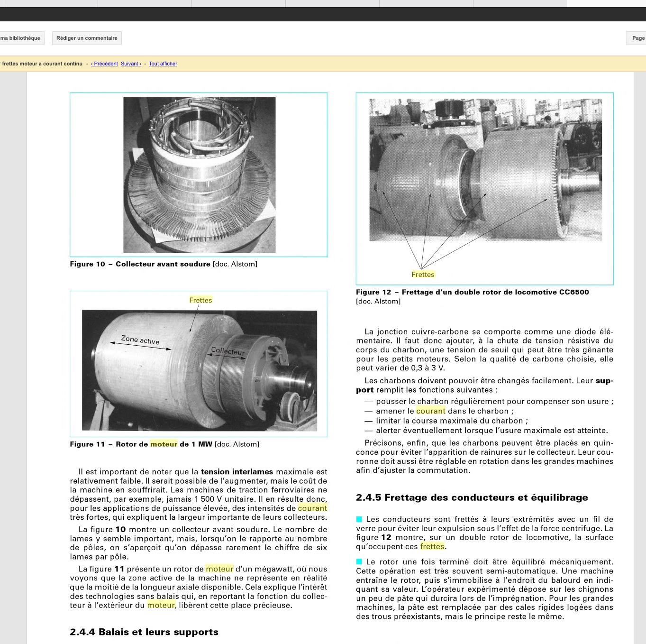The height and width of the screenshot is (644, 646).
Task: Click the Figure 11 rotor photo
Action: [x=200, y=370]
